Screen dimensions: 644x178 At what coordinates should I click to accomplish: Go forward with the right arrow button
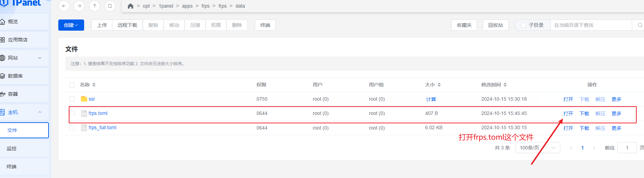click(79, 6)
